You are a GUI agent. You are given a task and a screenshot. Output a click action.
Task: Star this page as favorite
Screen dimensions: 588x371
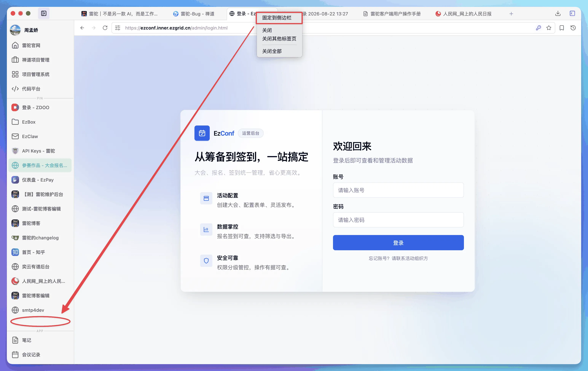point(549,28)
